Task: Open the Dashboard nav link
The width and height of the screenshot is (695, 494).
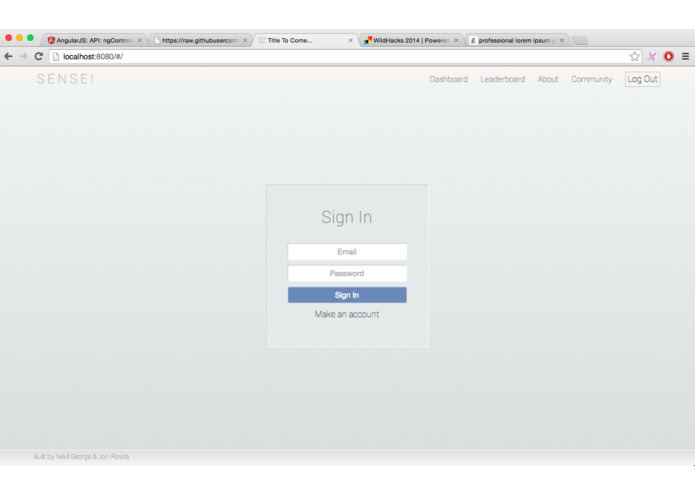Action: (448, 79)
